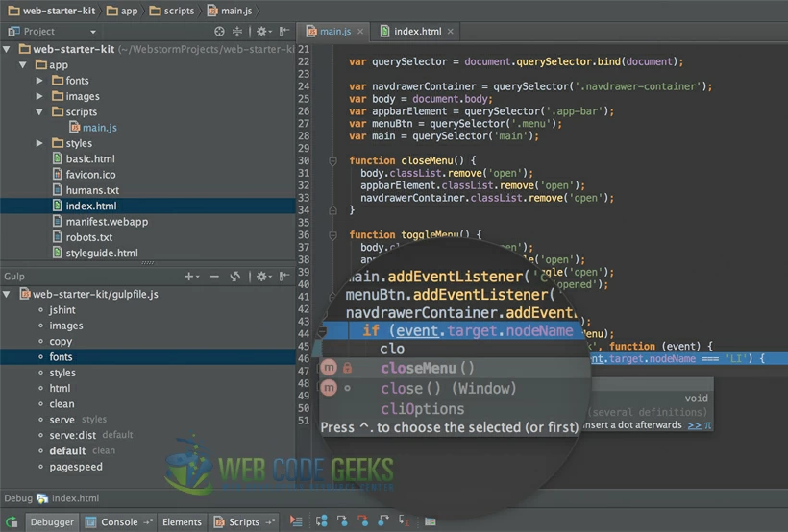The height and width of the screenshot is (532, 788).
Task: Open the Project view dropdown
Action: pos(93,32)
